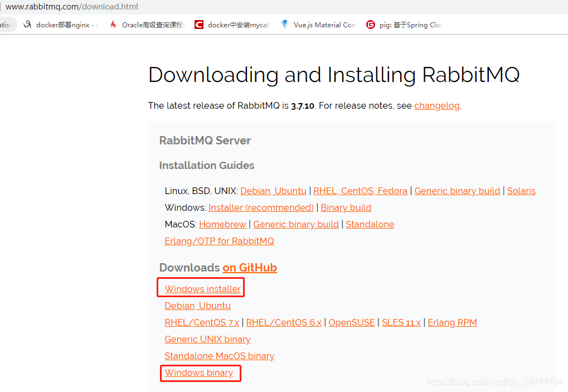
Task: Click the 'MacOS:' label
Action: 181,224
